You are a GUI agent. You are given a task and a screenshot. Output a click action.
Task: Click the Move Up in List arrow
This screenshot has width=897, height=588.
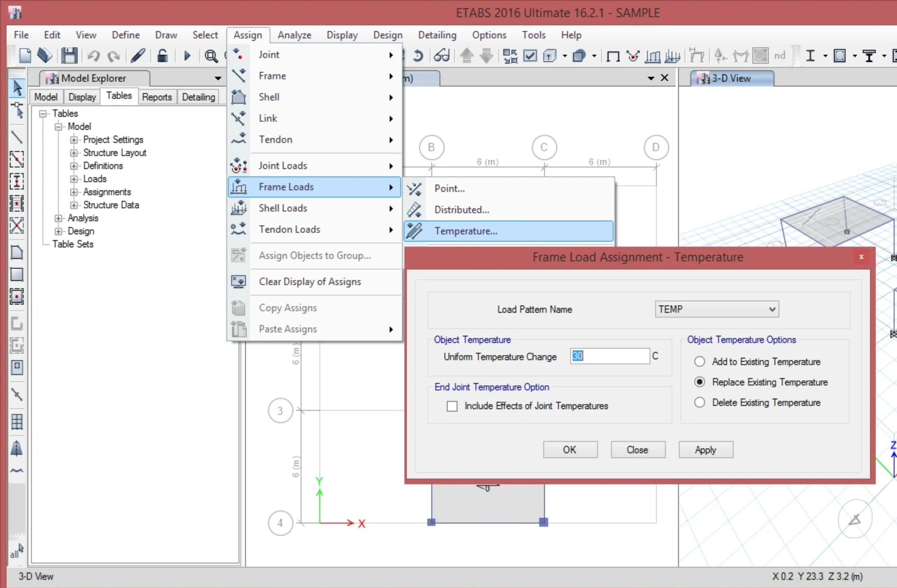(467, 56)
